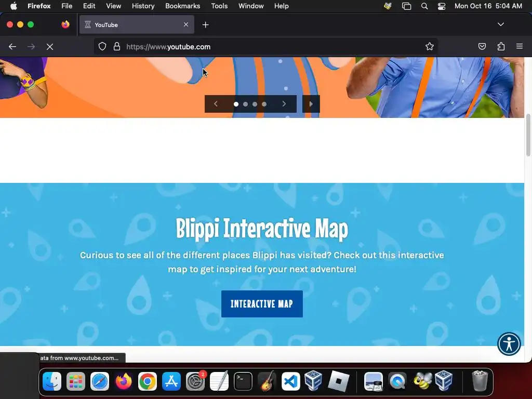Select the third carousel dot

click(x=255, y=104)
